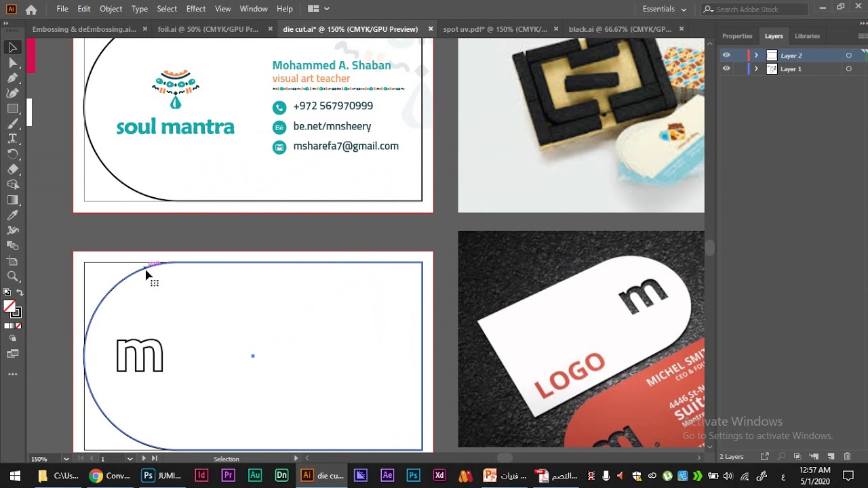The height and width of the screenshot is (488, 868).
Task: Open the Windows Start menu
Action: point(15,476)
